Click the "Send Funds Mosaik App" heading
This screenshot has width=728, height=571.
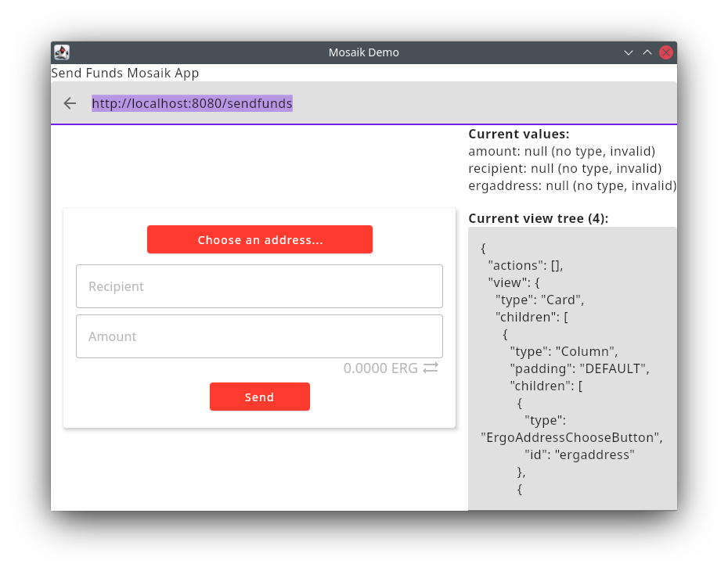[x=125, y=73]
